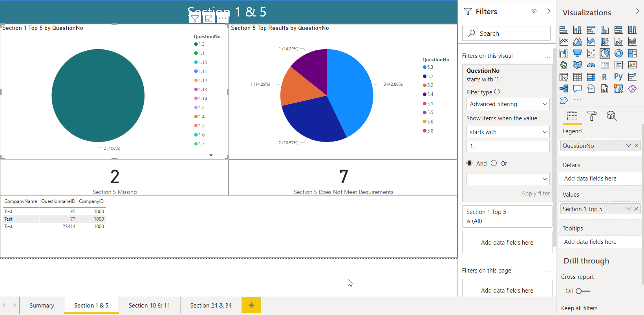Choose the Treemap visualization icon

(x=632, y=53)
